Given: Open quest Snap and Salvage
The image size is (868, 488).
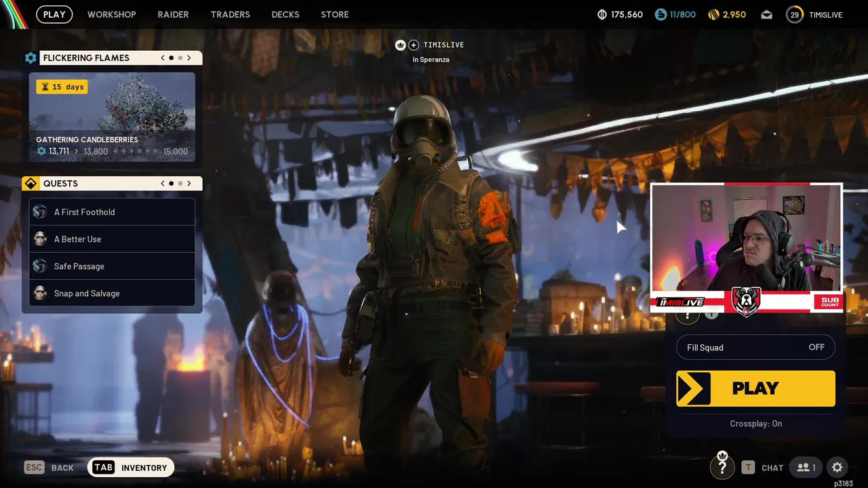Looking at the screenshot, I should click(x=112, y=293).
